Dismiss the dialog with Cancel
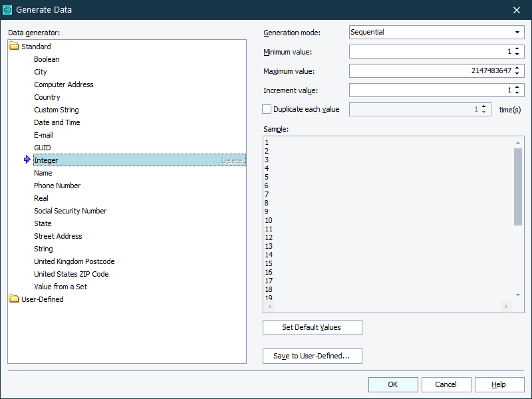Image resolution: width=532 pixels, height=399 pixels. coord(446,384)
